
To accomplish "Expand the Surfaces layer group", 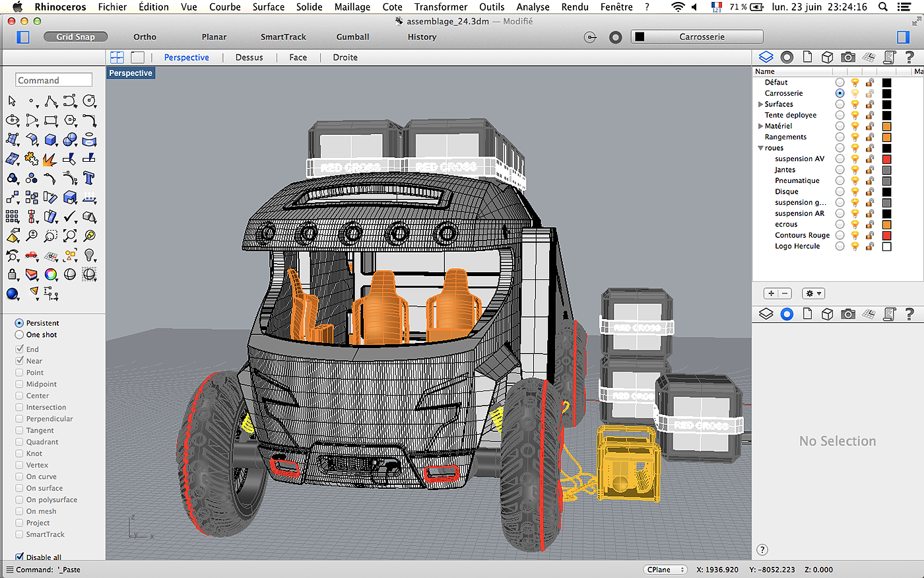I will click(x=760, y=104).
